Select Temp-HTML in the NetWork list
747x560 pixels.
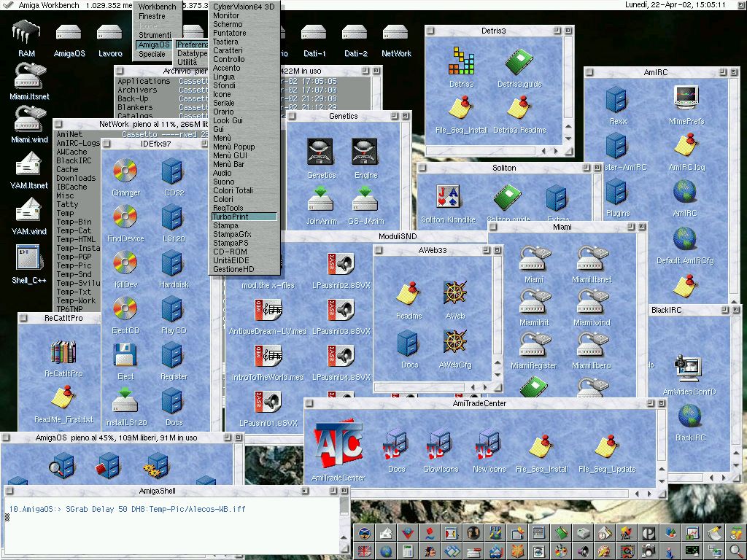76,239
